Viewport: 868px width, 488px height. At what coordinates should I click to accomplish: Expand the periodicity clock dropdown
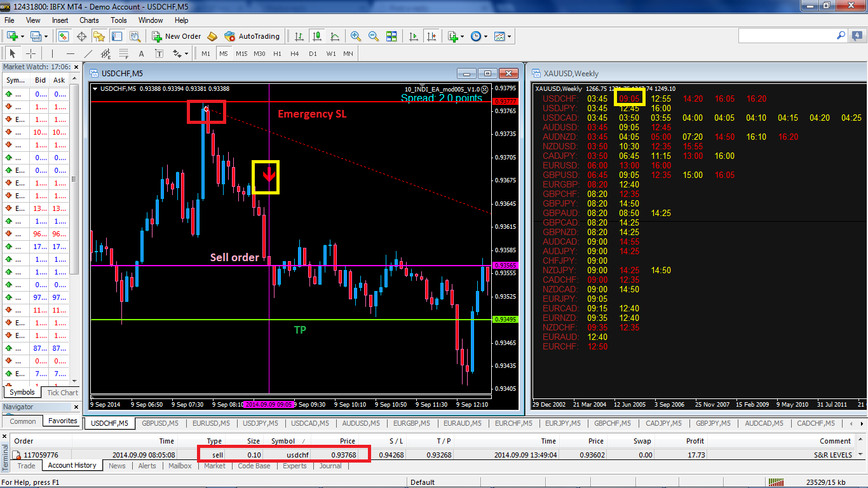pyautogui.click(x=486, y=37)
